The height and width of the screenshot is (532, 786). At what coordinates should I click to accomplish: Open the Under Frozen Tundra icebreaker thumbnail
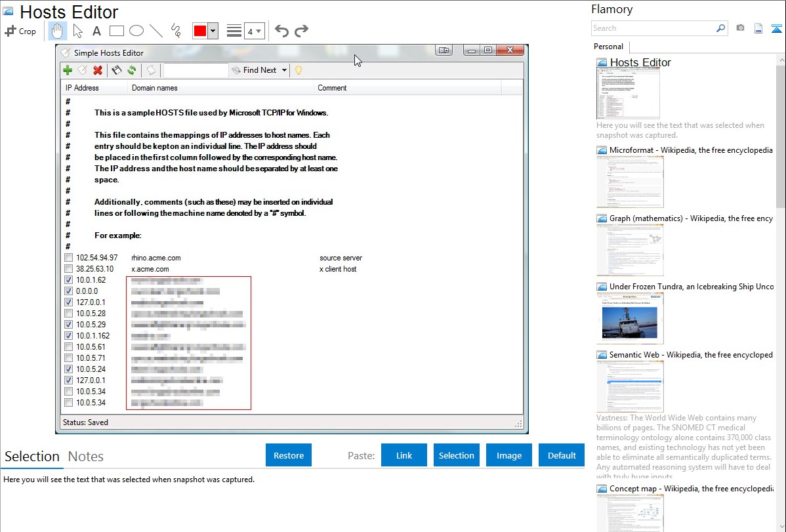630,318
